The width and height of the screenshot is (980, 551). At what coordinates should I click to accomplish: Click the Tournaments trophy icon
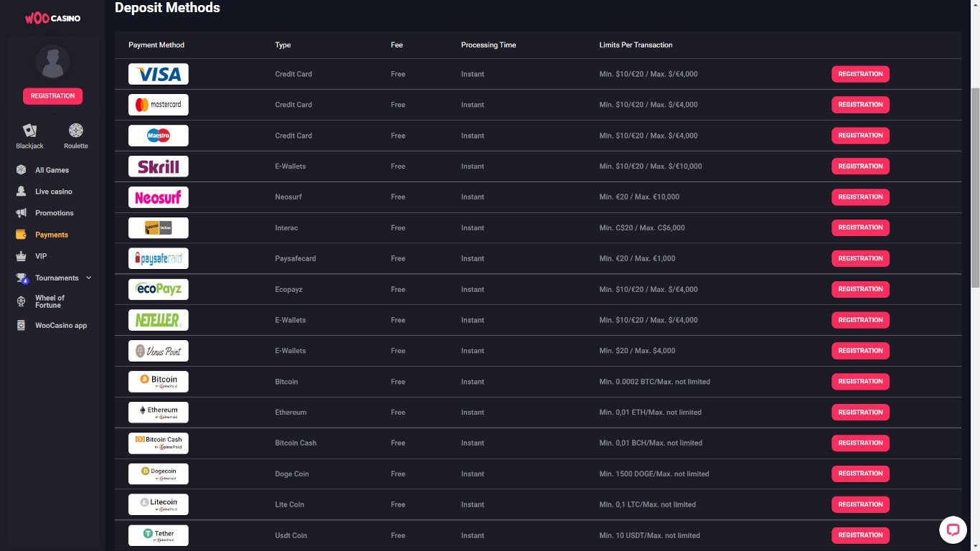(22, 278)
